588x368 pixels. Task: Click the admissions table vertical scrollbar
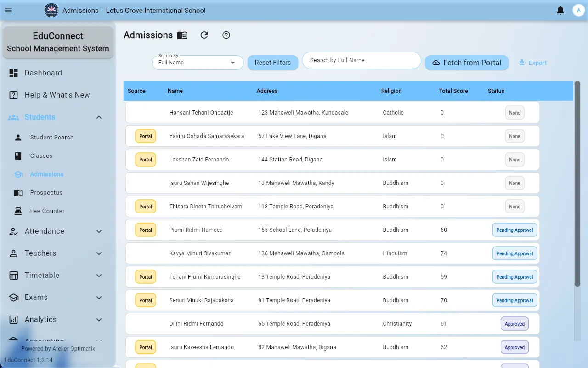click(577, 184)
